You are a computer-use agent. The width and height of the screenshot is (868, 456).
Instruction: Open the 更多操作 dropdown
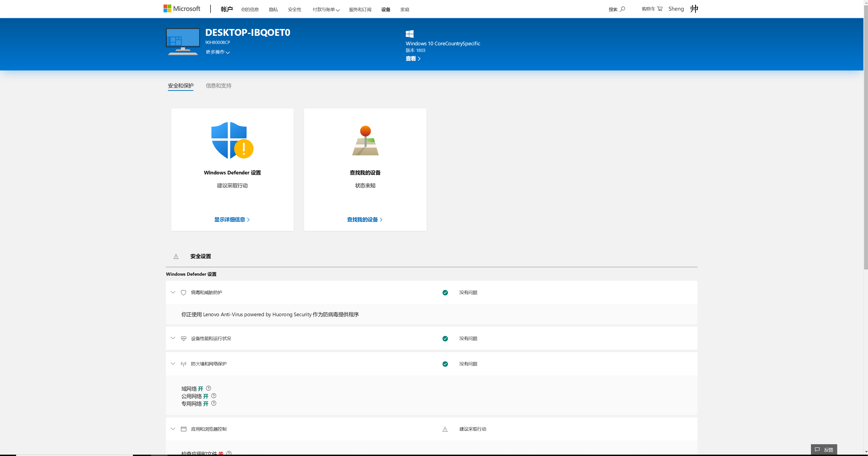218,52
